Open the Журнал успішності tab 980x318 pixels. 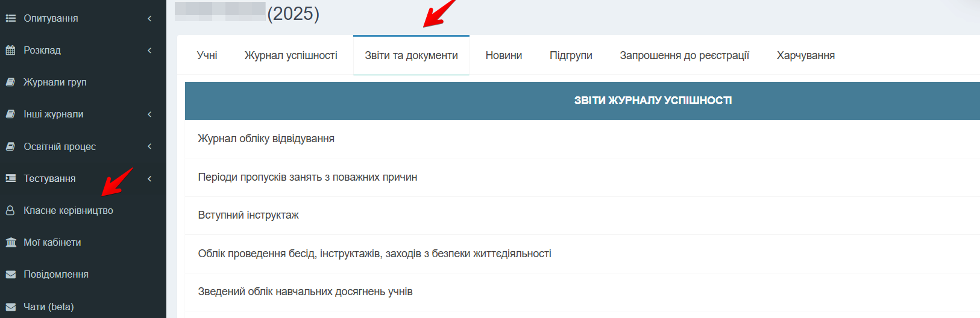click(291, 55)
